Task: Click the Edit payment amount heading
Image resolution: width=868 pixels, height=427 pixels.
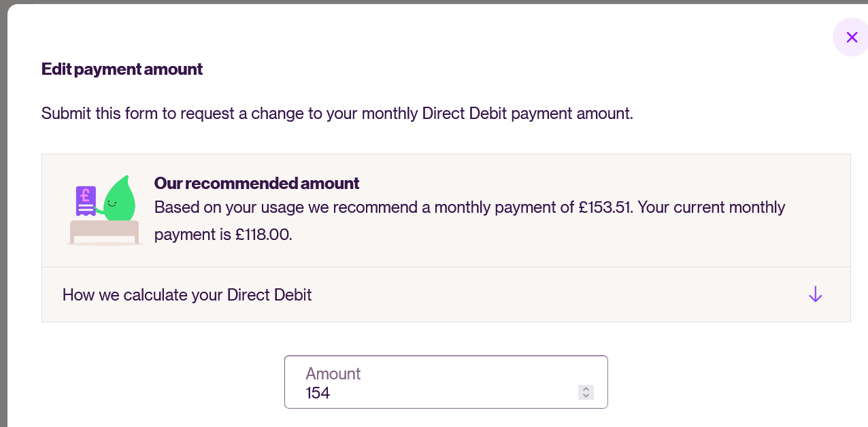Action: [x=122, y=69]
